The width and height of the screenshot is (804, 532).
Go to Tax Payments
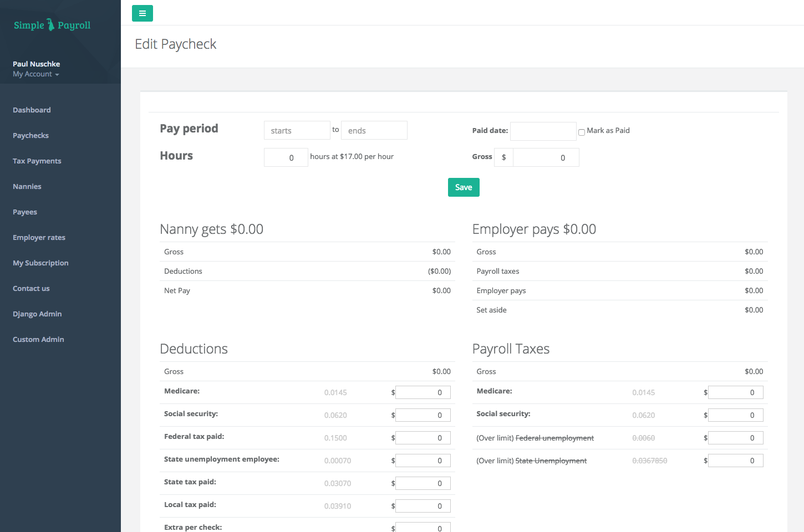[x=37, y=161]
